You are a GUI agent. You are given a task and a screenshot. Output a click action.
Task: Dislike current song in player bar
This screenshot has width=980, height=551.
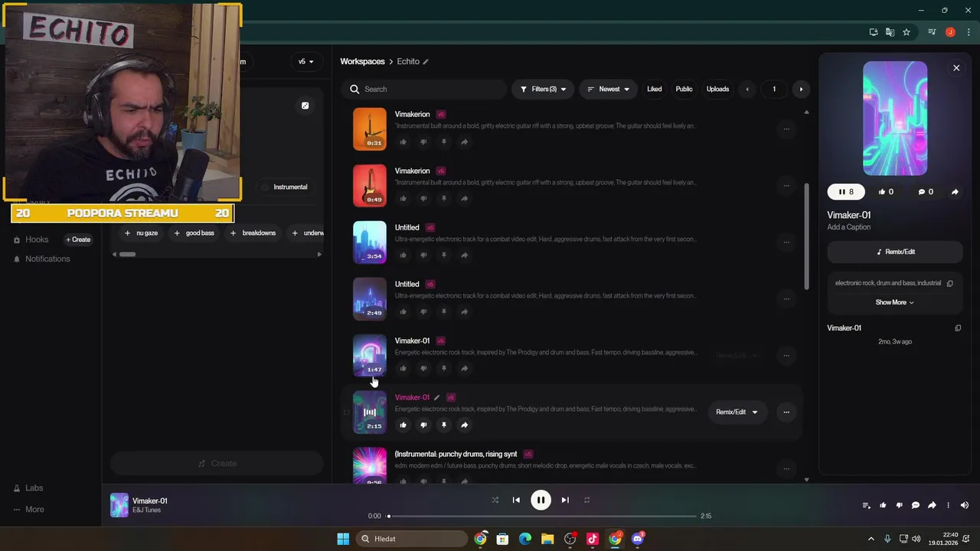(x=899, y=505)
